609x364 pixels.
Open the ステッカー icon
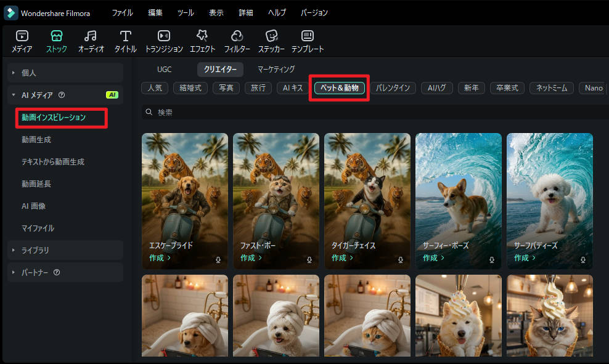tap(271, 36)
